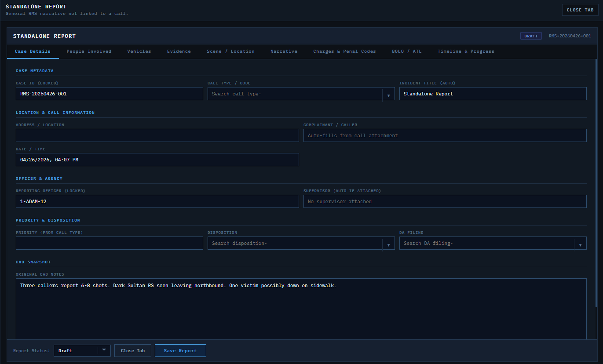This screenshot has height=364, width=603.
Task: Click the Address / Location input field
Action: click(157, 135)
